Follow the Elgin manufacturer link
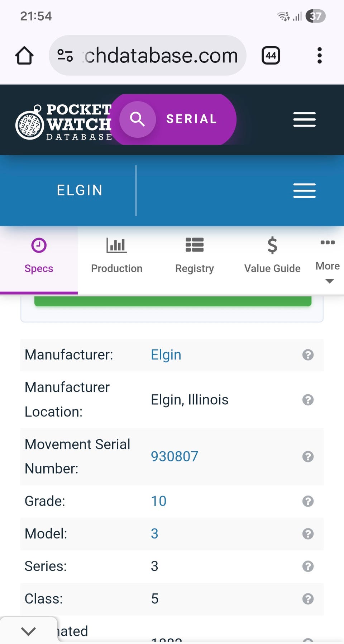Image resolution: width=344 pixels, height=644 pixels. pyautogui.click(x=166, y=355)
